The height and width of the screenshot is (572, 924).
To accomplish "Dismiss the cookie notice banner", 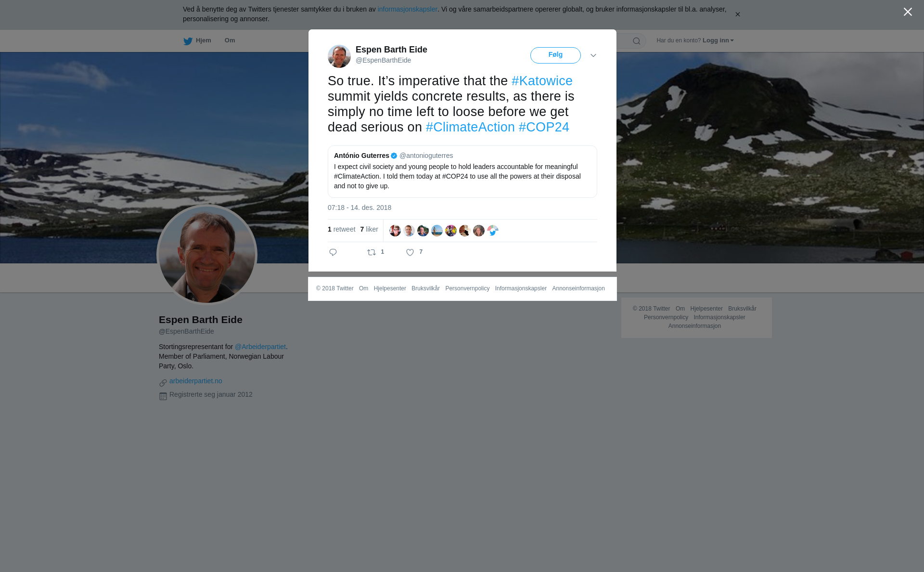I will click(737, 14).
